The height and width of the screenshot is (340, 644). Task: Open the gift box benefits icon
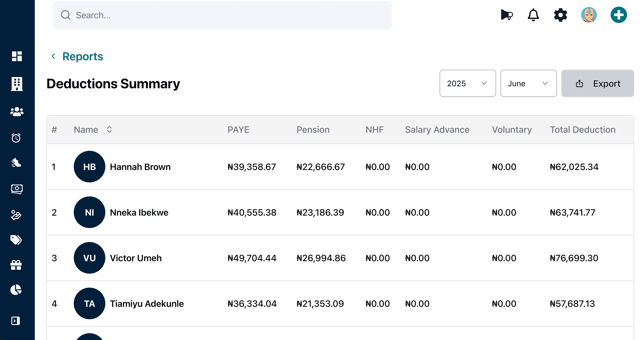pos(16,265)
